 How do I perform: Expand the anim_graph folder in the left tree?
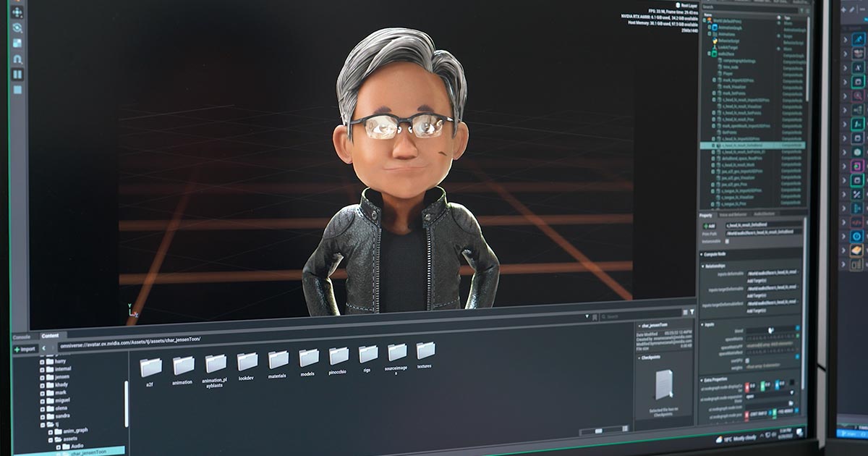pyautogui.click(x=50, y=431)
